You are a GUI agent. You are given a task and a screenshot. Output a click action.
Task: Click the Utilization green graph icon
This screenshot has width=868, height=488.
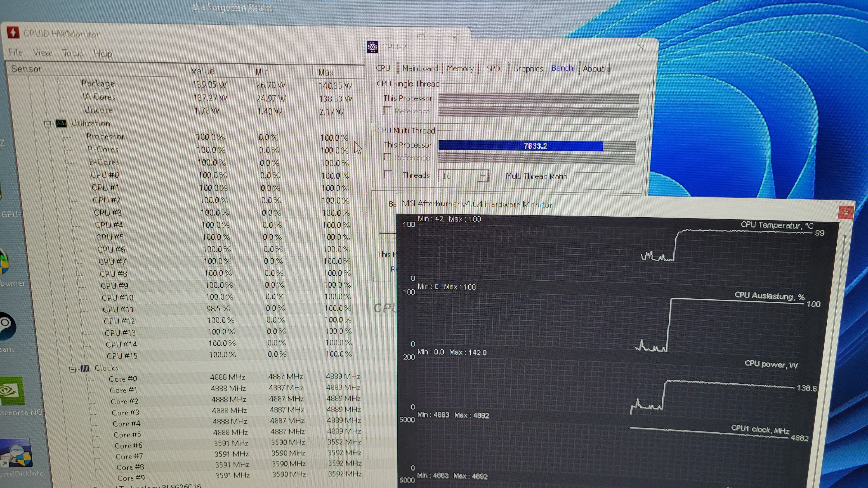(x=61, y=124)
